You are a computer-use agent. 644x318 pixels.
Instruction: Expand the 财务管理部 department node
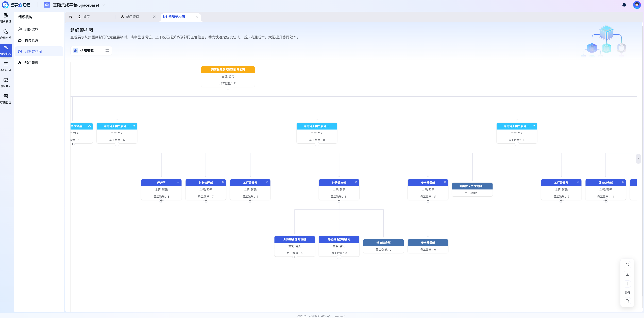pyautogui.click(x=206, y=200)
